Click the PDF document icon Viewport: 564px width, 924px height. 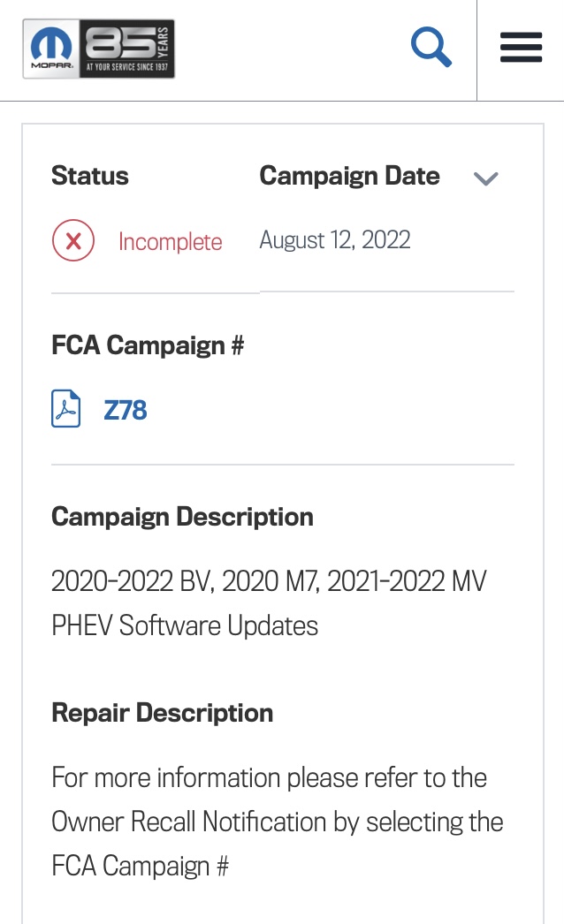pos(66,410)
